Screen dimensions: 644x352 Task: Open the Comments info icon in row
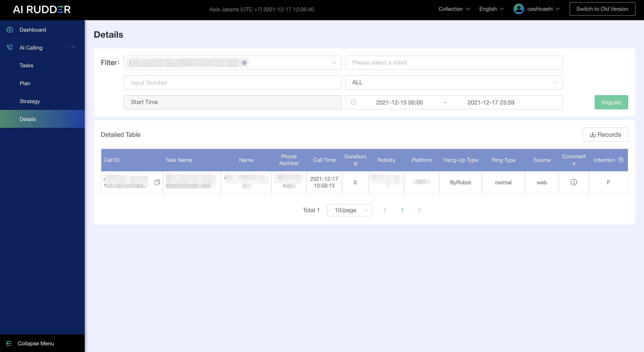[574, 182]
